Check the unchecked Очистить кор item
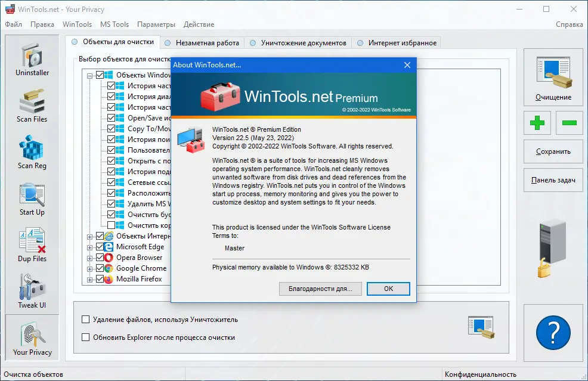Viewport: 588px width, 381px height. click(112, 225)
